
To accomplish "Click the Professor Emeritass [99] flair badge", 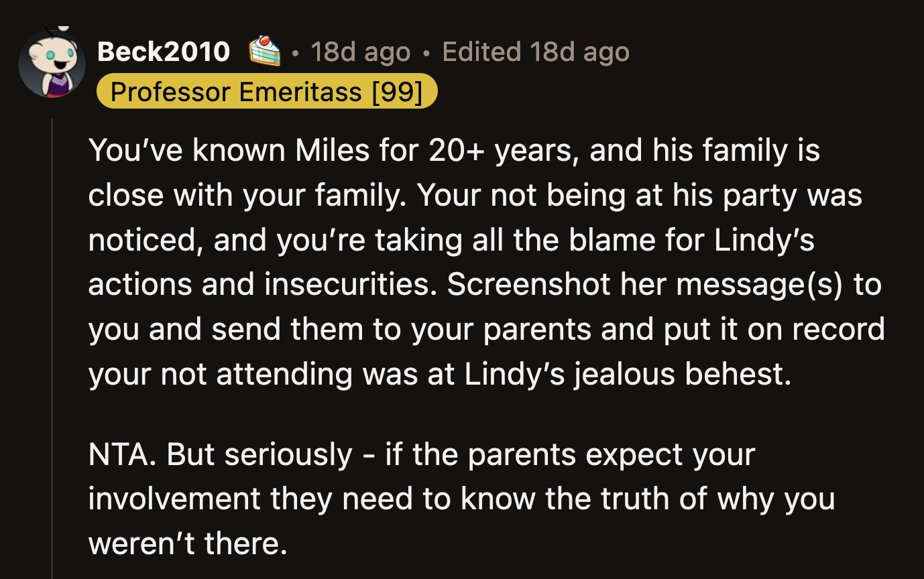I will [267, 91].
